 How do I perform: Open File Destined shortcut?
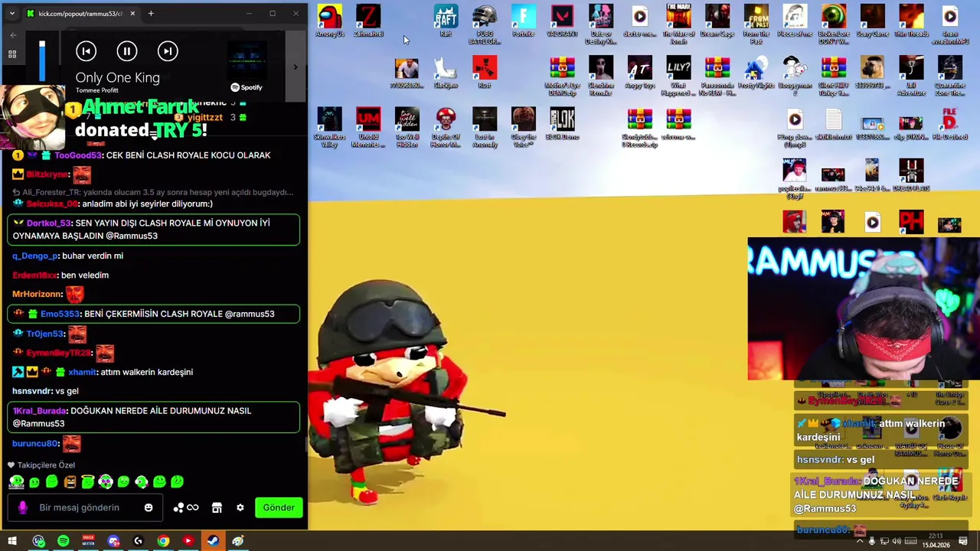(950, 124)
